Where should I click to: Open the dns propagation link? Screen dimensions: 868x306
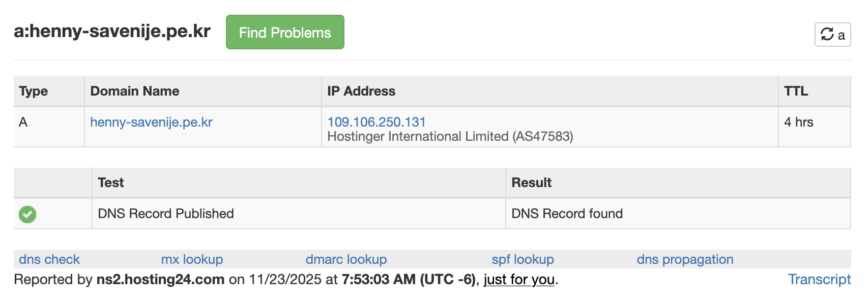[x=685, y=259]
